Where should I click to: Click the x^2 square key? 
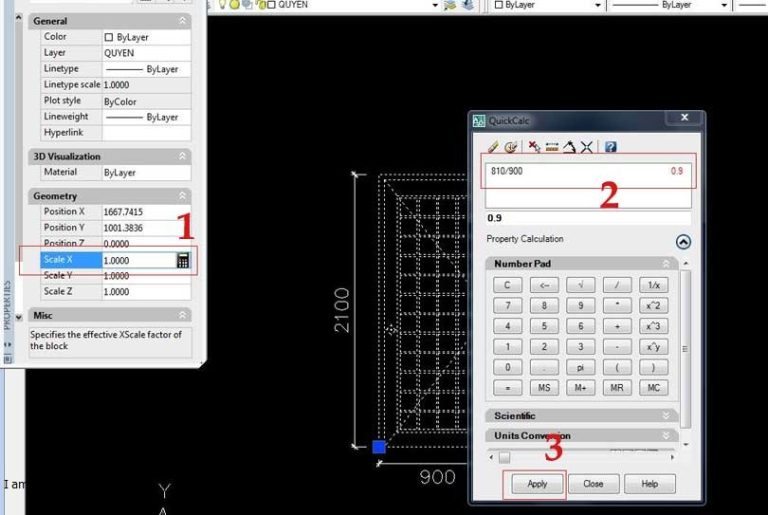pyautogui.click(x=653, y=305)
